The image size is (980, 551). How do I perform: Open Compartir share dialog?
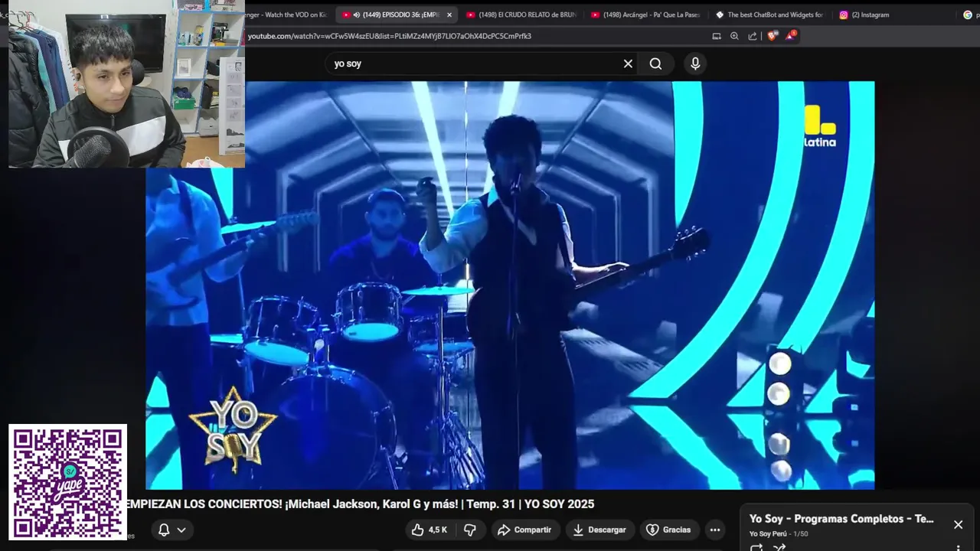pos(524,530)
